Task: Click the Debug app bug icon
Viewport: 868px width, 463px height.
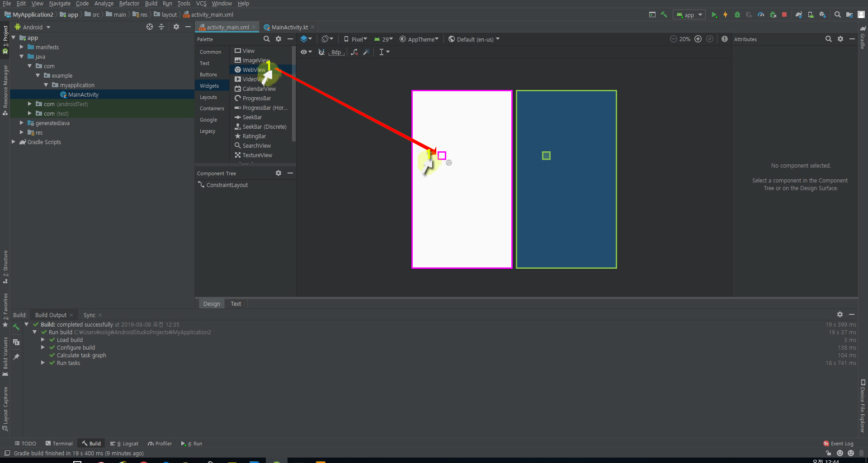Action: 737,15
